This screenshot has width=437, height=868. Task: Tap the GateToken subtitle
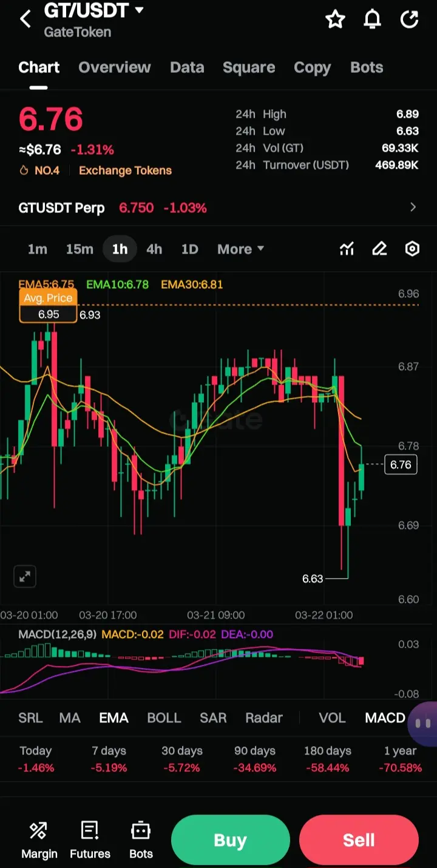pos(77,32)
